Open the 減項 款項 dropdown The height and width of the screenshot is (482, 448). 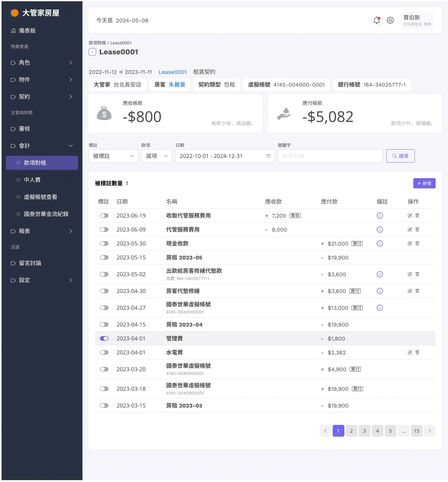click(x=157, y=156)
